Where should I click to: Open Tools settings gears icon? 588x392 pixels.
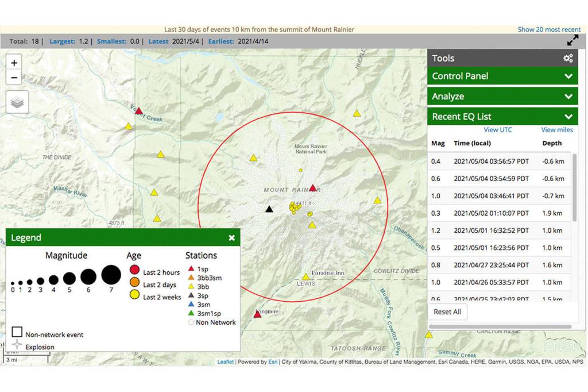tap(568, 58)
